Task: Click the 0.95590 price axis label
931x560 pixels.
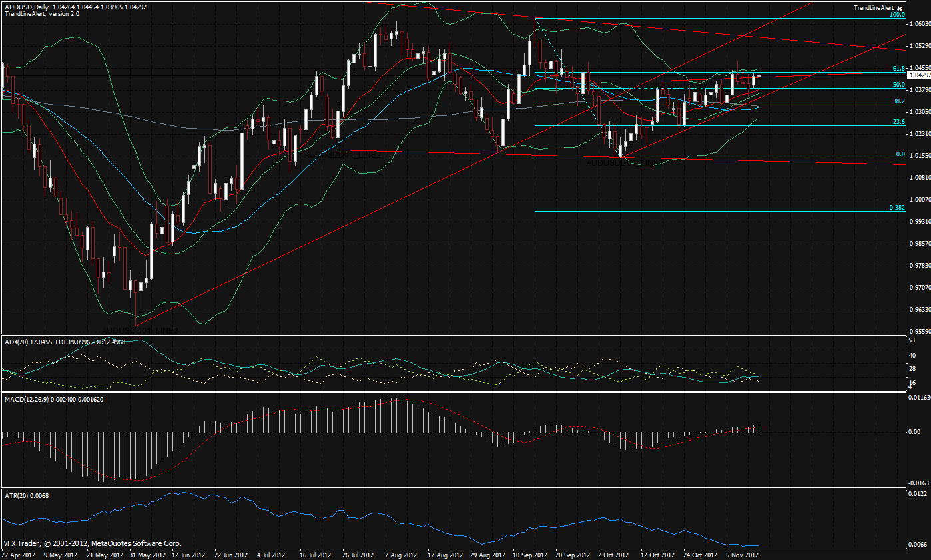Action: 919,331
